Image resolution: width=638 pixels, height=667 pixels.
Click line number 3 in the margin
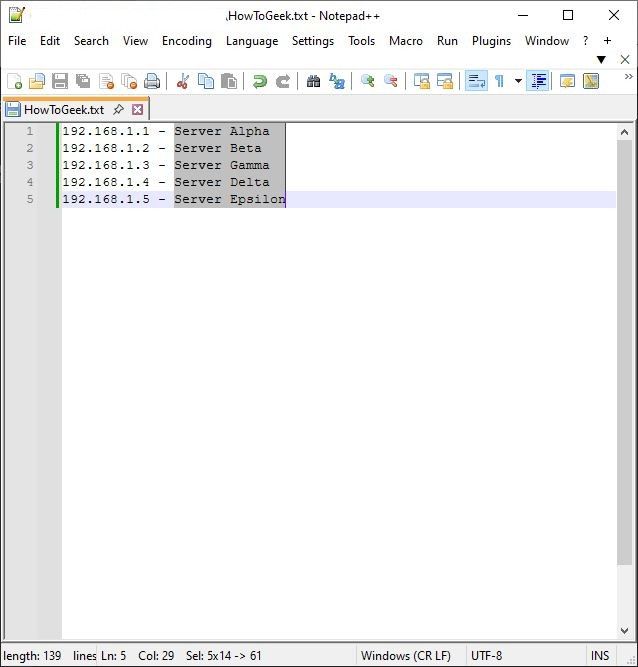coord(29,165)
